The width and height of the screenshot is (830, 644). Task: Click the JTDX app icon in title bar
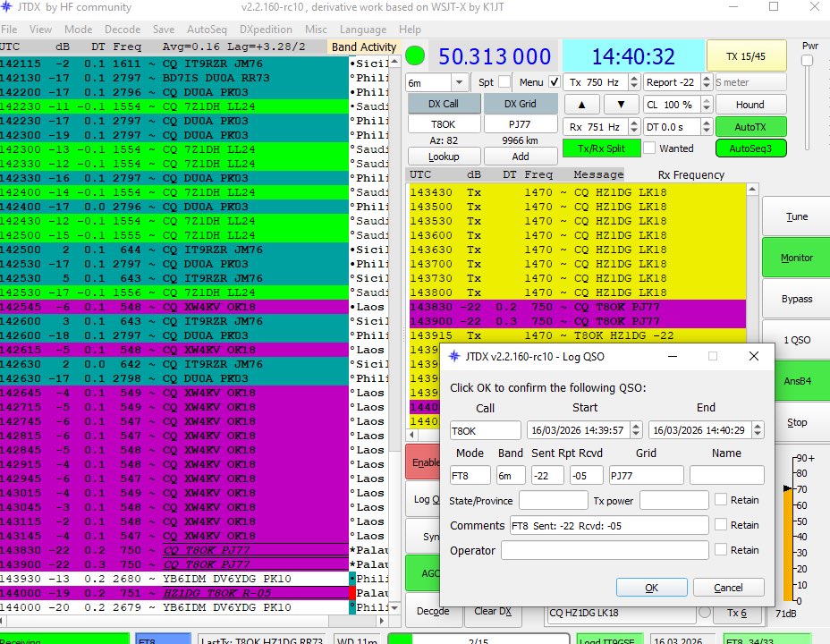pyautogui.click(x=6, y=7)
